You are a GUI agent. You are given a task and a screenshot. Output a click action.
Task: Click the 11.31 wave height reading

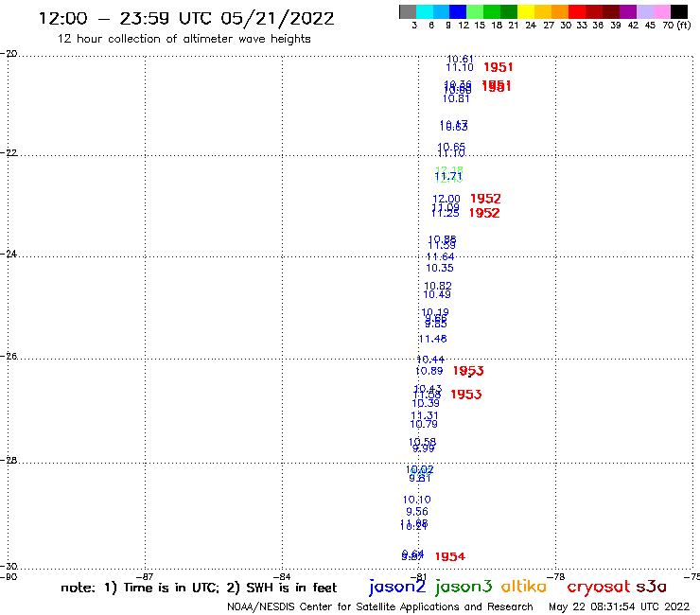point(425,415)
